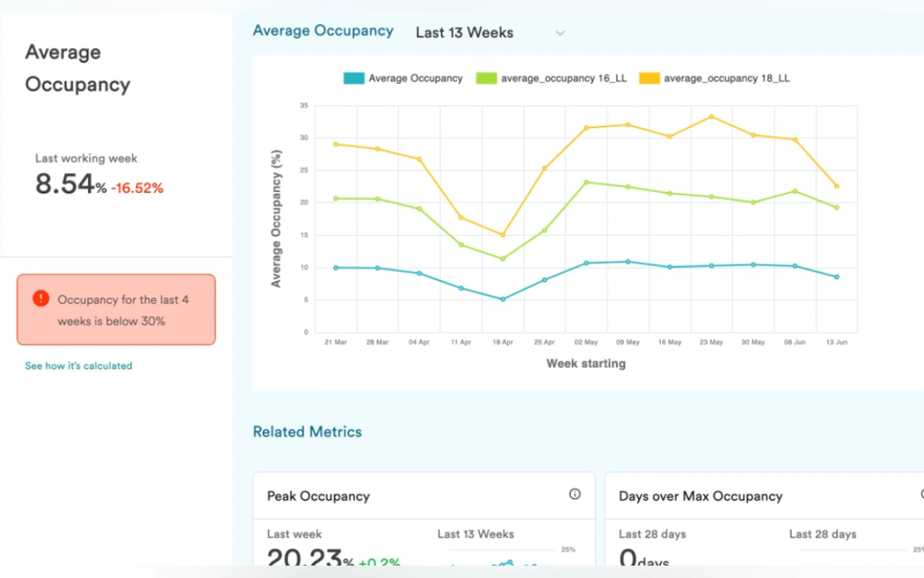Click the yellow 18_LL legend swatch
The width and height of the screenshot is (924, 578).
point(649,78)
